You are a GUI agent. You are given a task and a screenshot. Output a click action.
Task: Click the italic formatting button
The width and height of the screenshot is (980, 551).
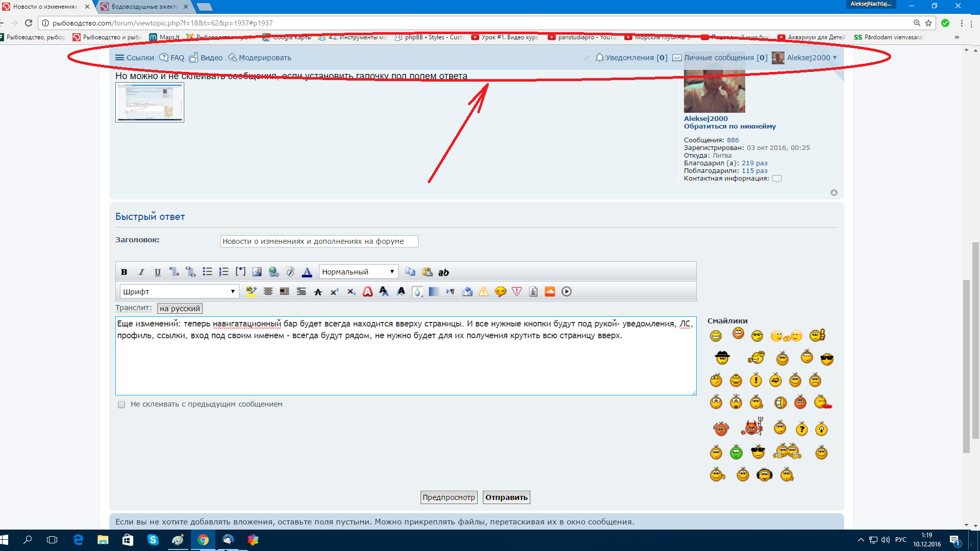click(x=141, y=272)
